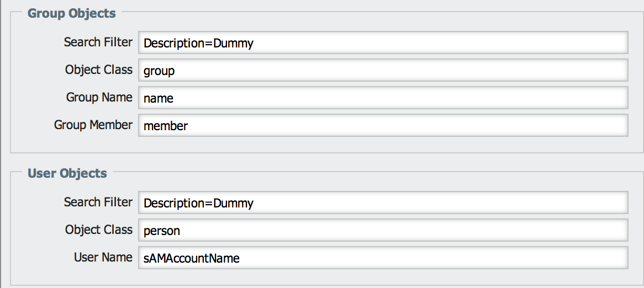Click the Group Objects Search Filter field
Image resolution: width=644 pixels, height=288 pixels.
383,42
